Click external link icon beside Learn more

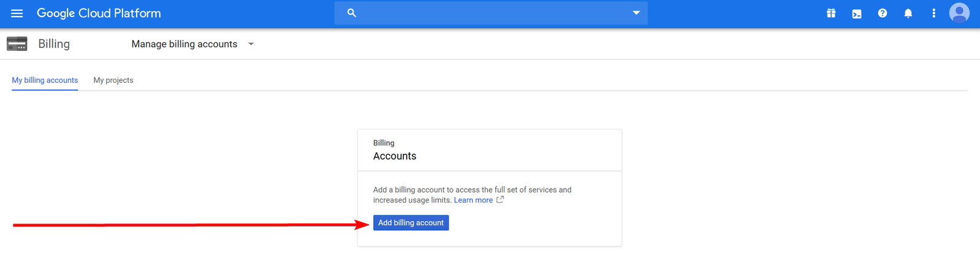[500, 199]
